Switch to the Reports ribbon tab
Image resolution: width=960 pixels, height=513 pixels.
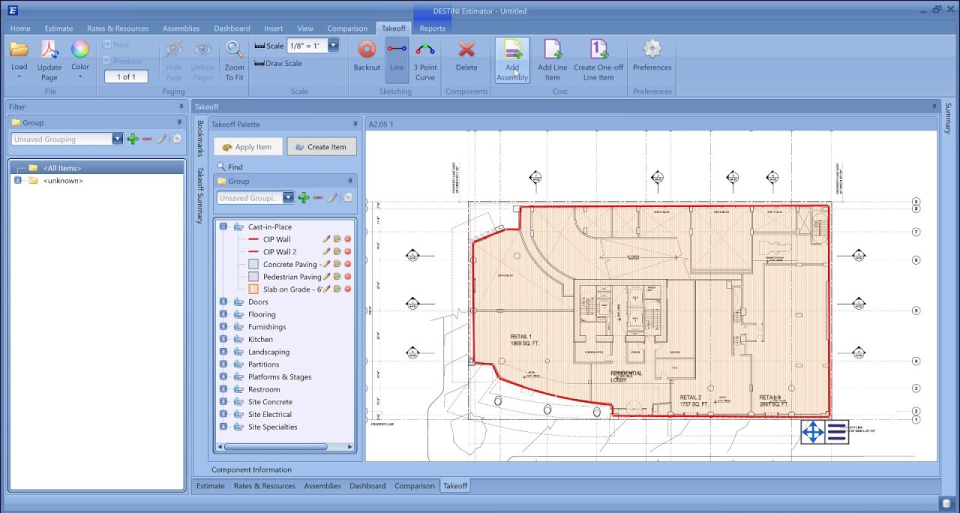click(432, 29)
